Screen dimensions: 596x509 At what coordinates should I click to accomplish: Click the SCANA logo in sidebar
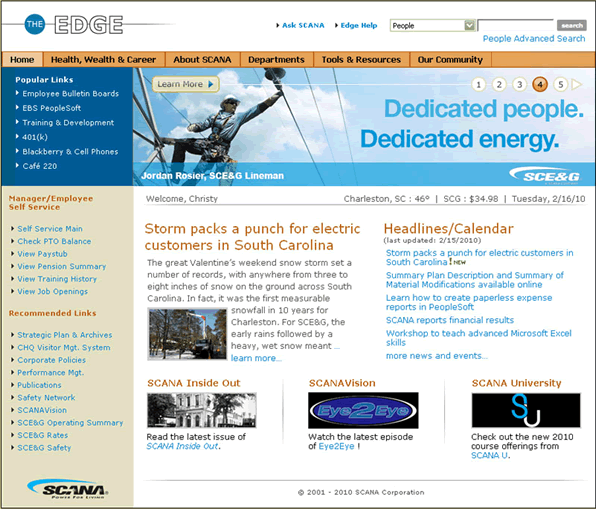coord(68,489)
